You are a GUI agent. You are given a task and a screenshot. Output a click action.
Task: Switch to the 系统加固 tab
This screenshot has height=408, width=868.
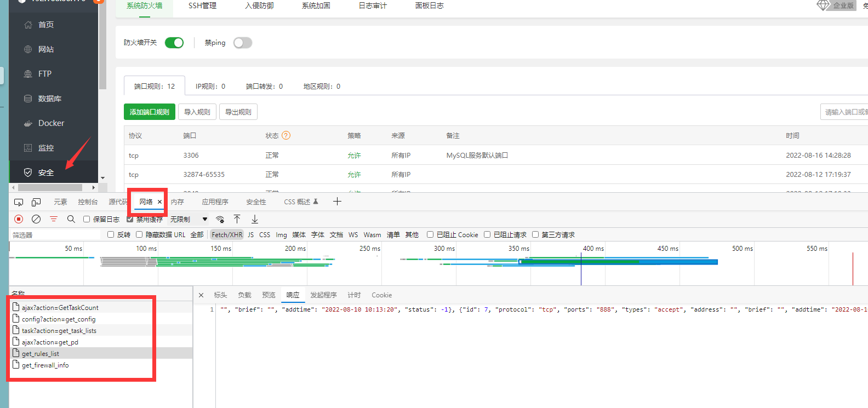[316, 5]
